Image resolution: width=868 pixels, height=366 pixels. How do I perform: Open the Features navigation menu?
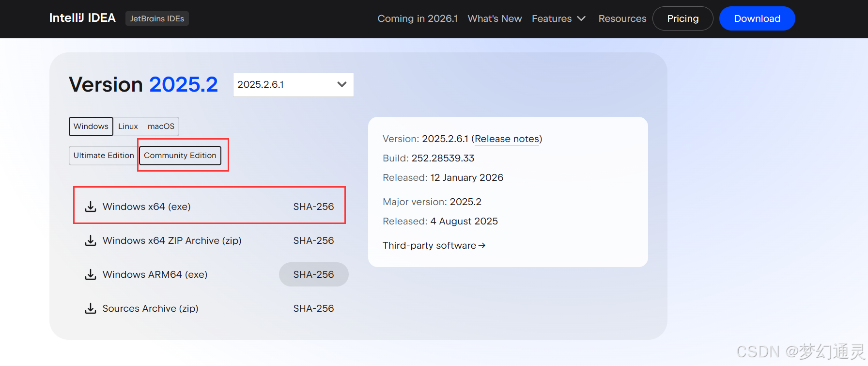pos(558,18)
